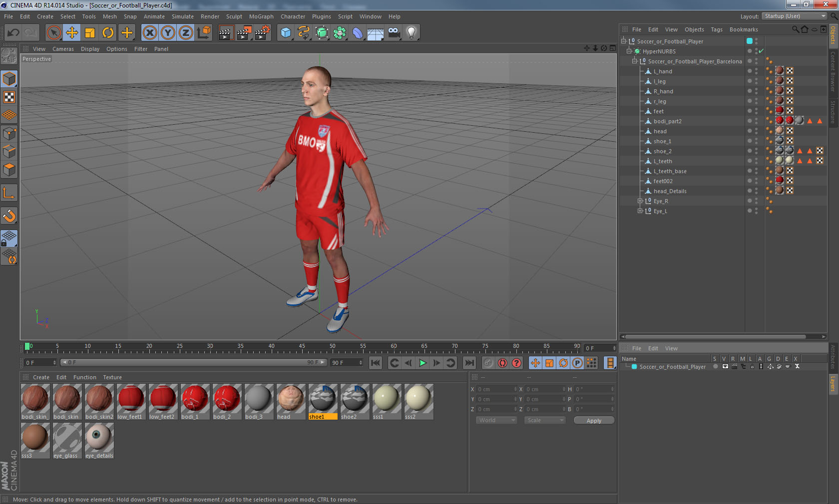Collapse the HyperNURBS tree node
Screen dimensions: 839x504
629,51
